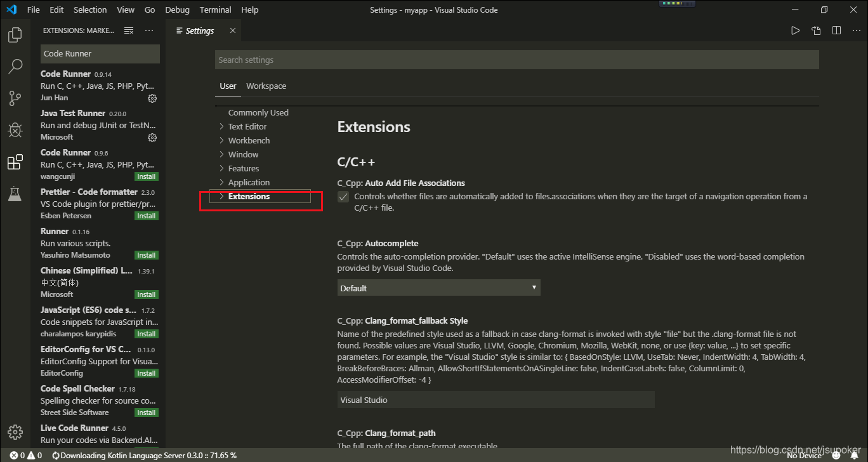Open Source Control view in activity bar
Screen dimensions: 868x462
coord(15,98)
